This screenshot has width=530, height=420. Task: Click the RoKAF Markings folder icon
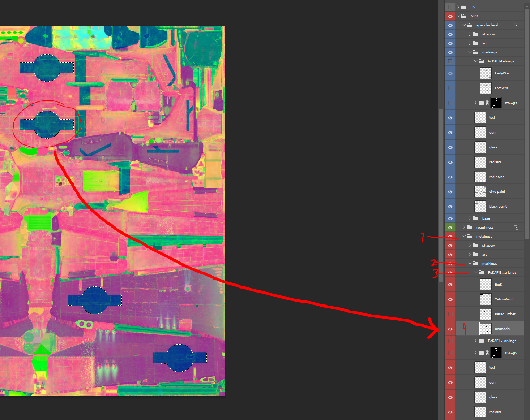click(x=481, y=61)
